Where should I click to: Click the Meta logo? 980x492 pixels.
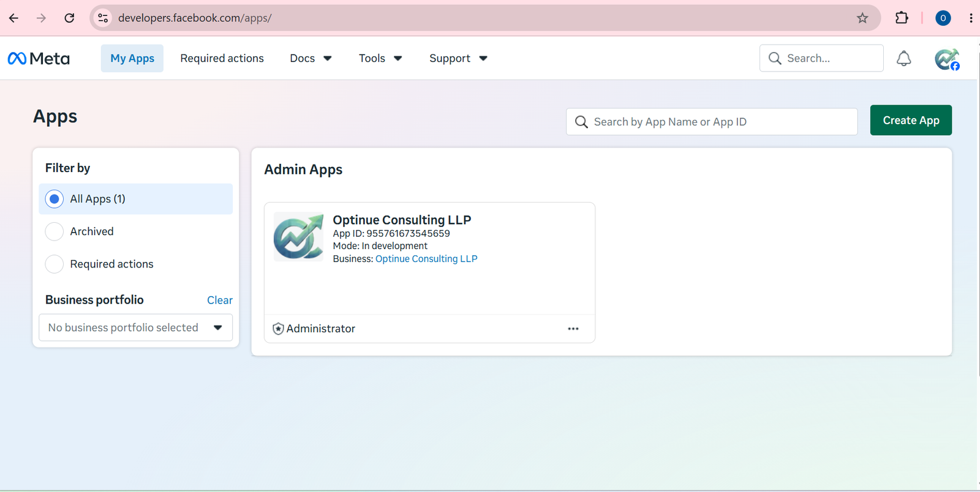39,59
